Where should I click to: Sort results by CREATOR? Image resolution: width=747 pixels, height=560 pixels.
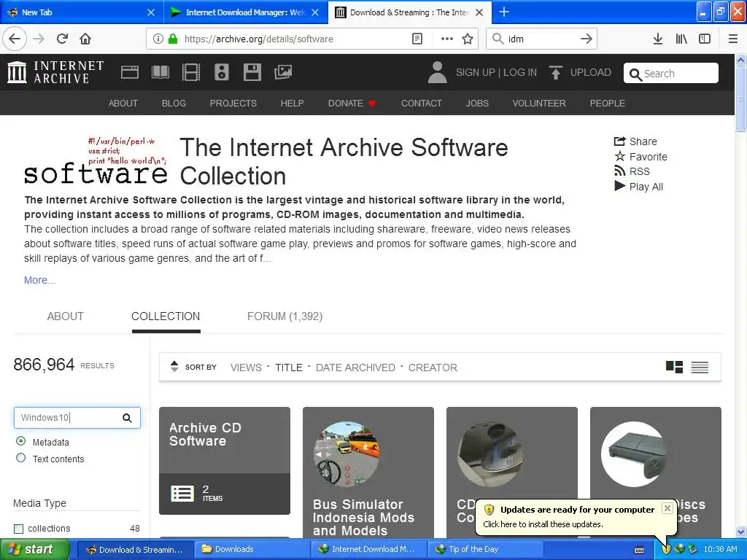point(433,367)
